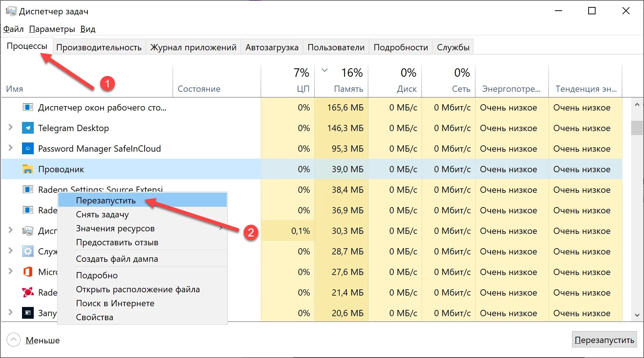Click the Task Manager title bar icon
Screen dimensions: 644x358
pos(11,11)
